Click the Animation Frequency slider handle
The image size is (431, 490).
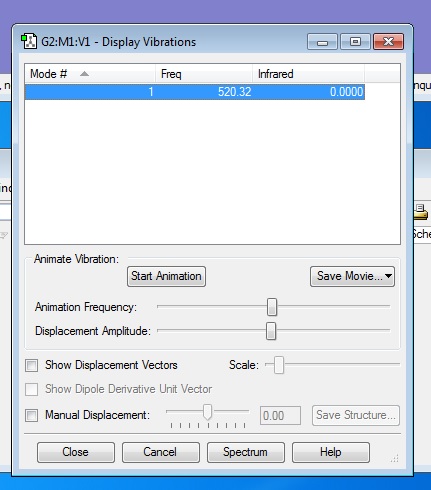coord(272,307)
